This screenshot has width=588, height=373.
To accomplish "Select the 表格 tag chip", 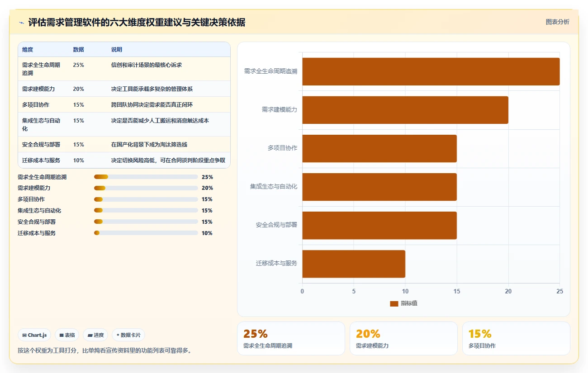I will [x=67, y=335].
